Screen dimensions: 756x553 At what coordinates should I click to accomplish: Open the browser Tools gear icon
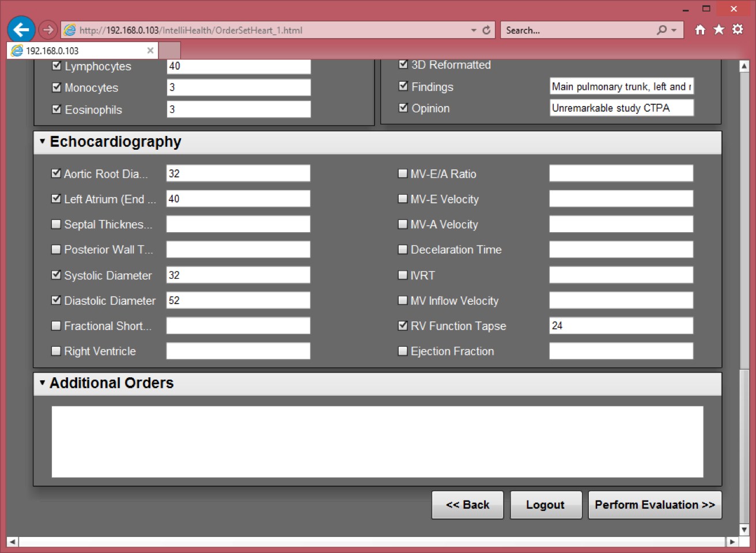point(738,29)
